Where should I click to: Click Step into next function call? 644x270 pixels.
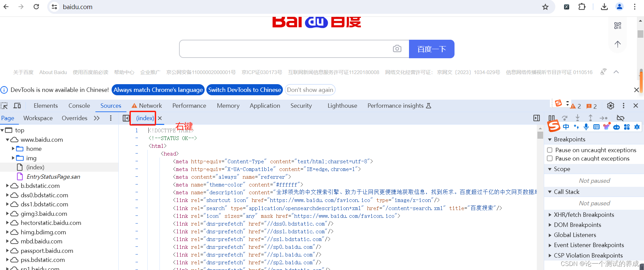[x=578, y=117]
